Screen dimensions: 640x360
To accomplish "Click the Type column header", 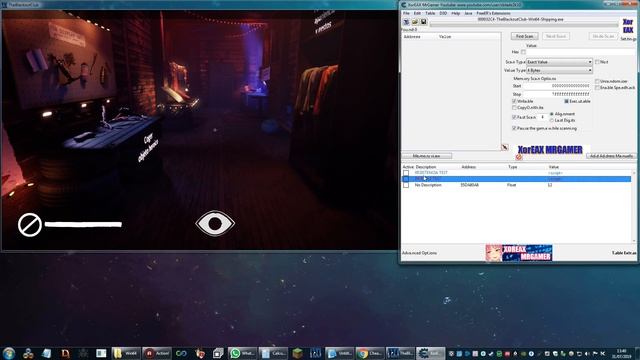I will [x=513, y=167].
